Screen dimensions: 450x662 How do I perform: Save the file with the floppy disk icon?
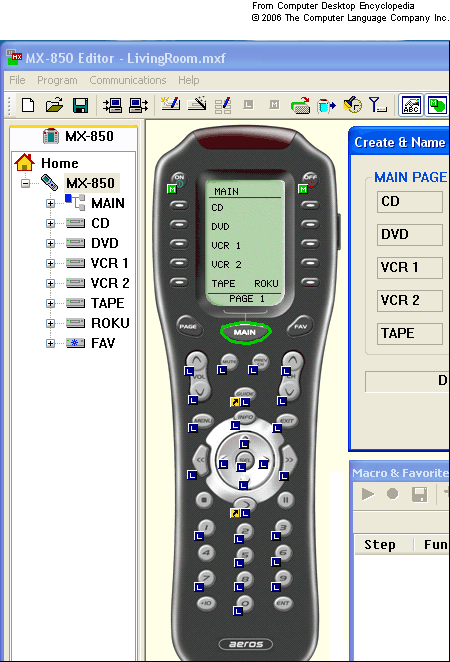pyautogui.click(x=80, y=105)
